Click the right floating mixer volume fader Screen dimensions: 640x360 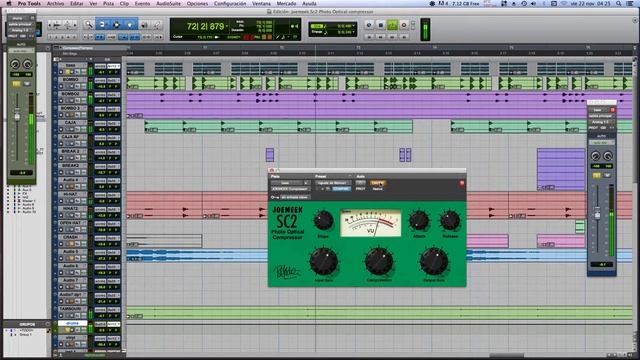[597, 214]
